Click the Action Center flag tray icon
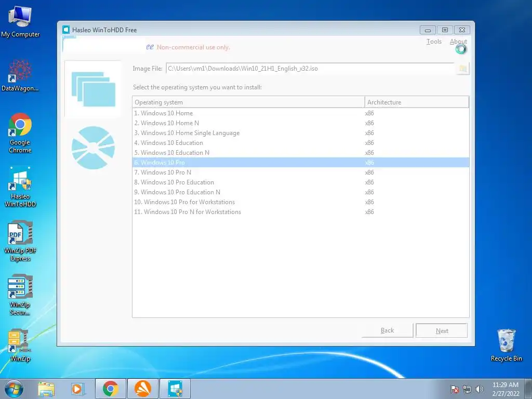The height and width of the screenshot is (399, 532). [454, 389]
